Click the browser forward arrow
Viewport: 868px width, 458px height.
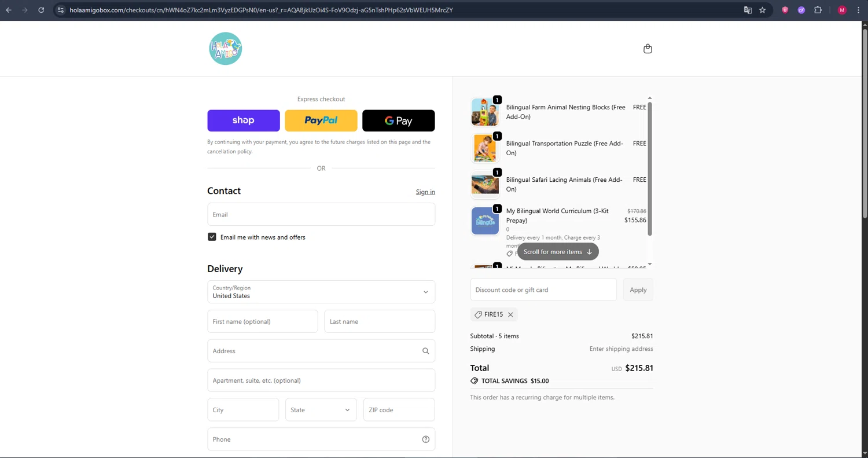click(25, 10)
